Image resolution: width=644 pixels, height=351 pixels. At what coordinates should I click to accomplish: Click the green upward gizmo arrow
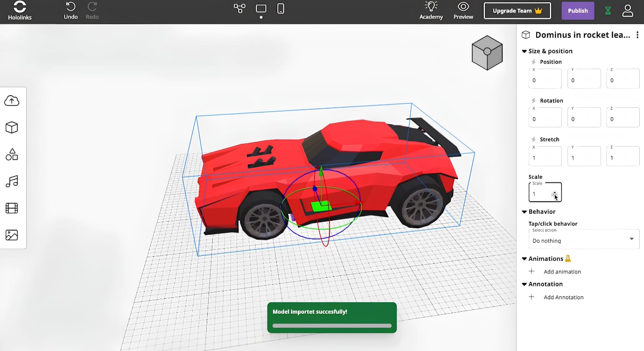(321, 172)
